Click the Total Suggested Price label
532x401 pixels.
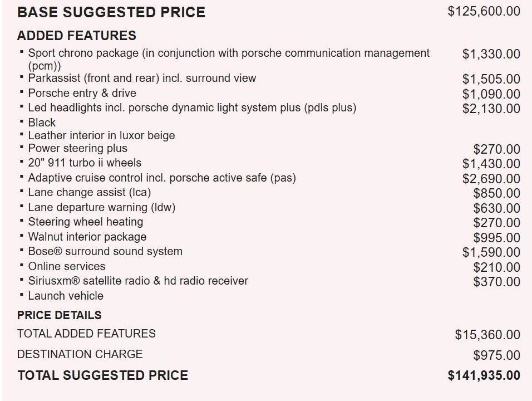pyautogui.click(x=102, y=375)
